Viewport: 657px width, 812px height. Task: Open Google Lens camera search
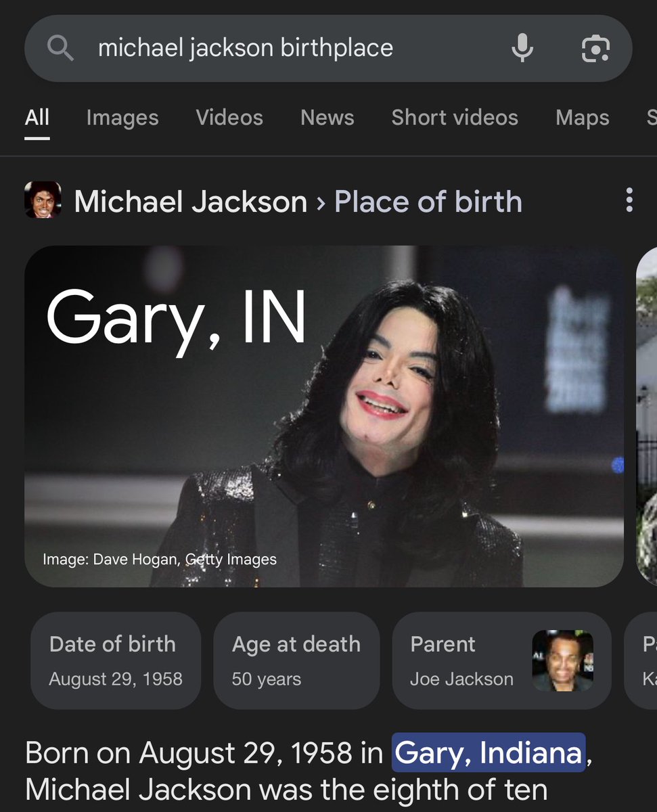(595, 48)
